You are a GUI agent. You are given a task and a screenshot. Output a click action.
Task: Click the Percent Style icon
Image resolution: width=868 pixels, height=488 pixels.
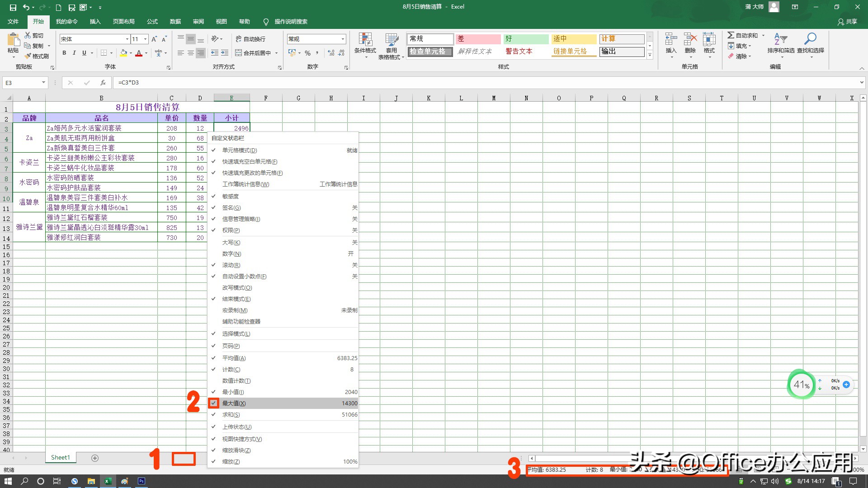(307, 53)
